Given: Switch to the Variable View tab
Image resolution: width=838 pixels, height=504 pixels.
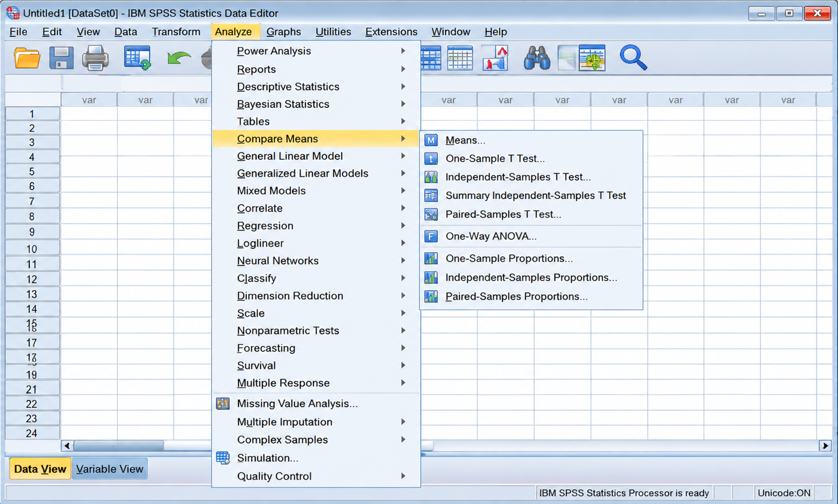Looking at the screenshot, I should click(109, 469).
